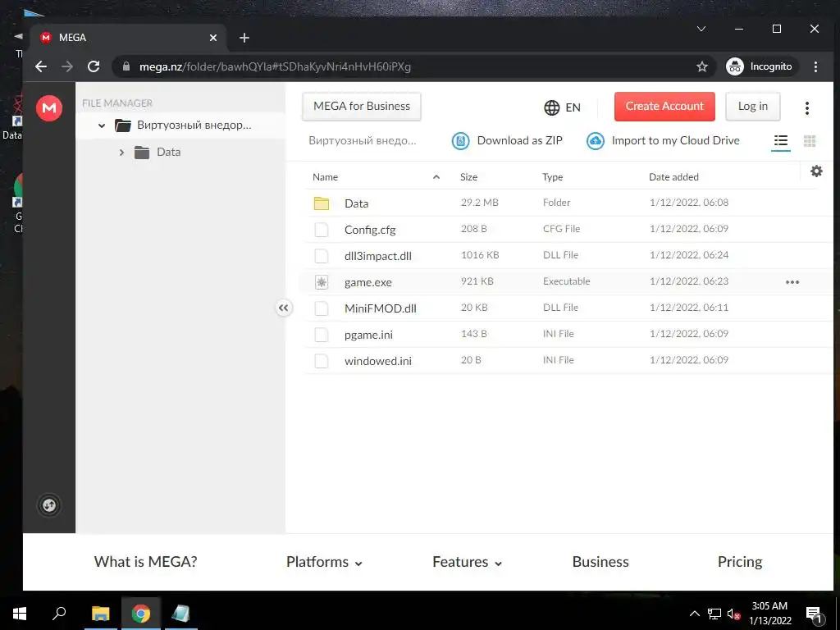Click the Log in button
Image resolution: width=840 pixels, height=630 pixels.
click(753, 106)
